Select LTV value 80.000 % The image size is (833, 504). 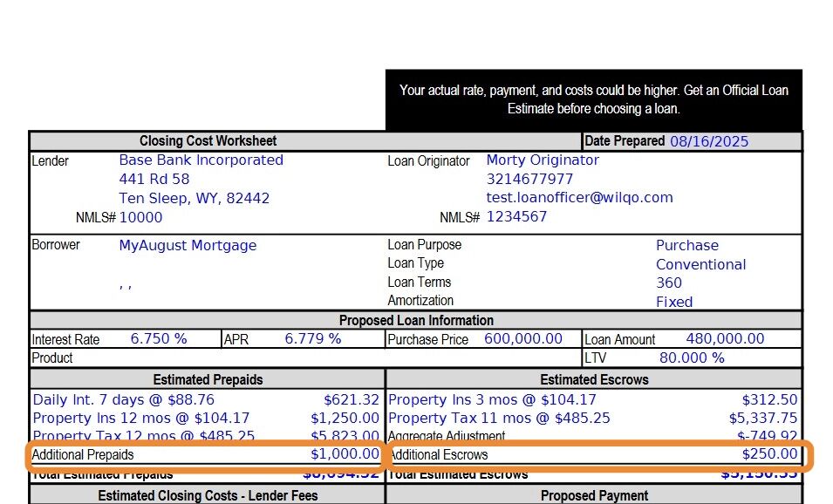(692, 358)
